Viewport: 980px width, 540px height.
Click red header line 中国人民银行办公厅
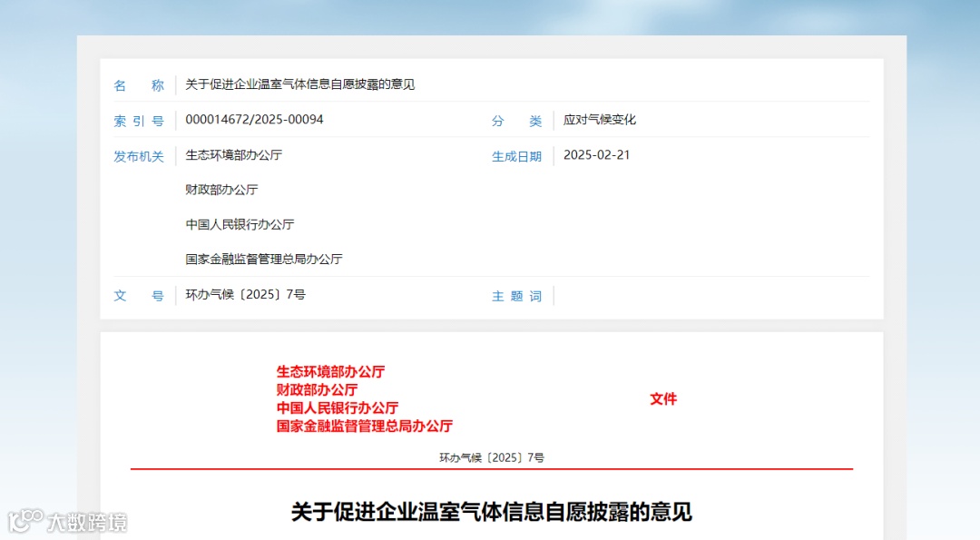tap(338, 408)
